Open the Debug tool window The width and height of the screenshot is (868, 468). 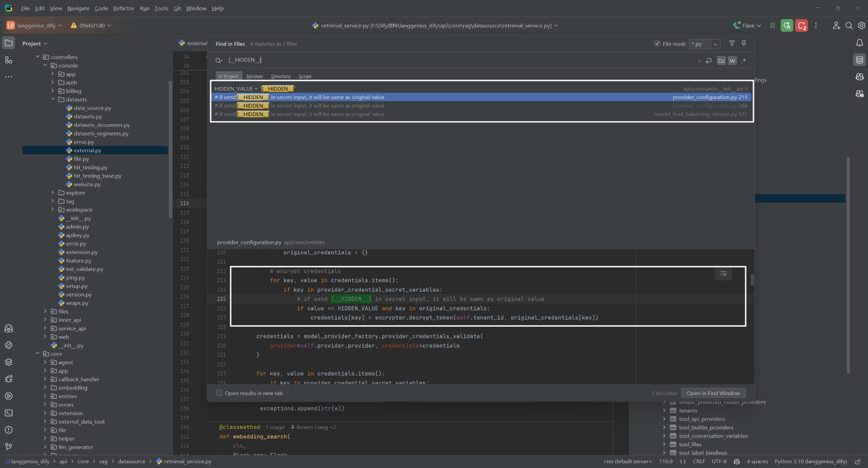[x=9, y=379]
